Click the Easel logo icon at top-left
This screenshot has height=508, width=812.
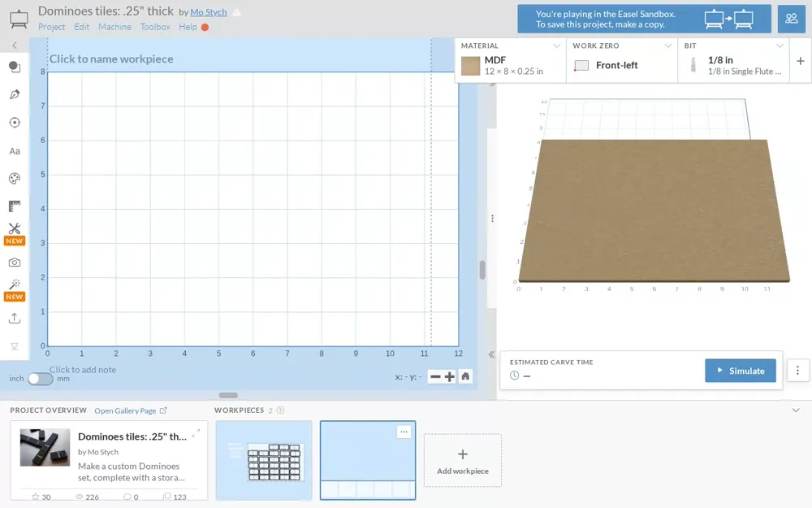pyautogui.click(x=19, y=20)
